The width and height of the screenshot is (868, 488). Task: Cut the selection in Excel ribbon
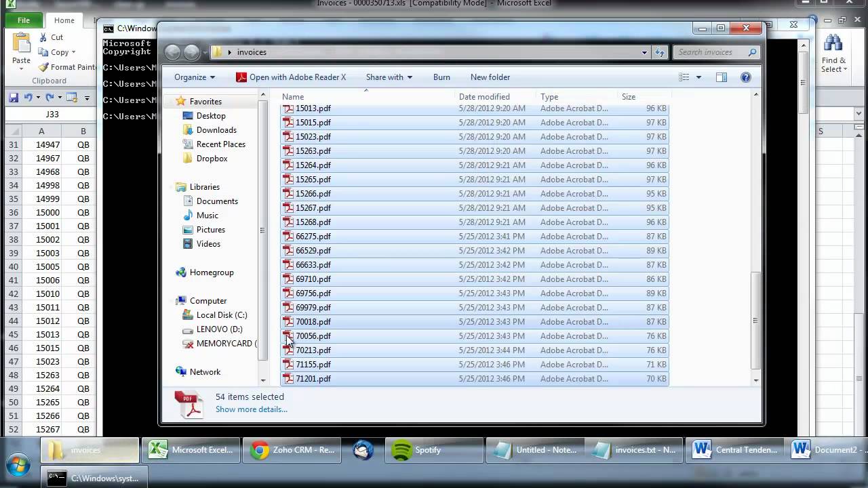tap(51, 37)
